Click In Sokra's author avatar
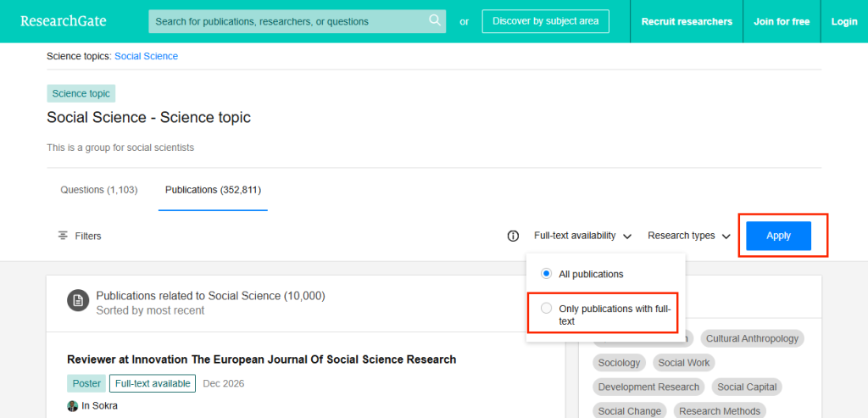 click(x=73, y=406)
